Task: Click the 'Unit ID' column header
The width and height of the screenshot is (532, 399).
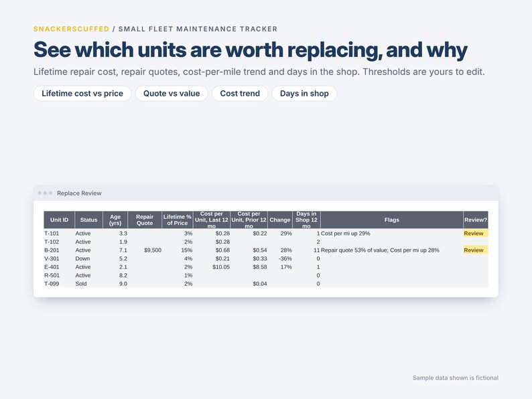Action: pyautogui.click(x=59, y=220)
